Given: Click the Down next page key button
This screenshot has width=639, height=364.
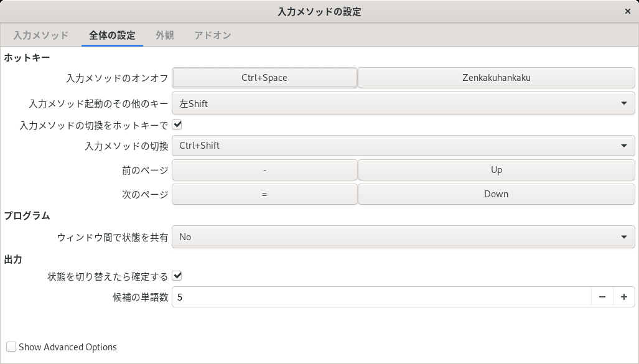Looking at the screenshot, I should click(x=497, y=194).
